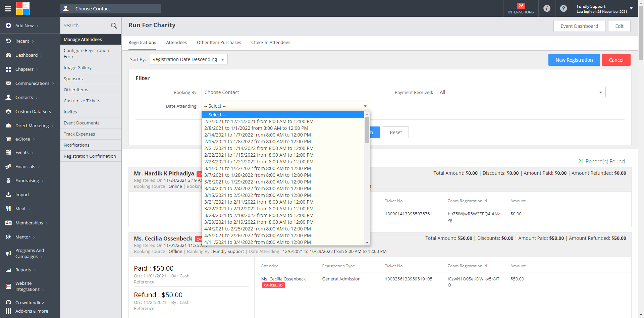The image size is (644, 318).
Task: Click the Memberships card icon
Action: 8,223
